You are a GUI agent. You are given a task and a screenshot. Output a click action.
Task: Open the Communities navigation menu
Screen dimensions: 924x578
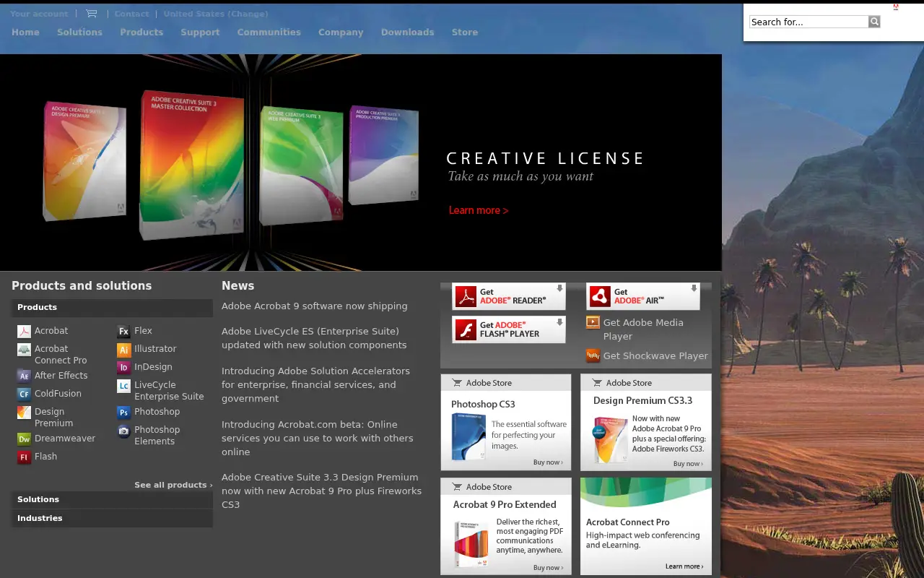click(x=269, y=33)
